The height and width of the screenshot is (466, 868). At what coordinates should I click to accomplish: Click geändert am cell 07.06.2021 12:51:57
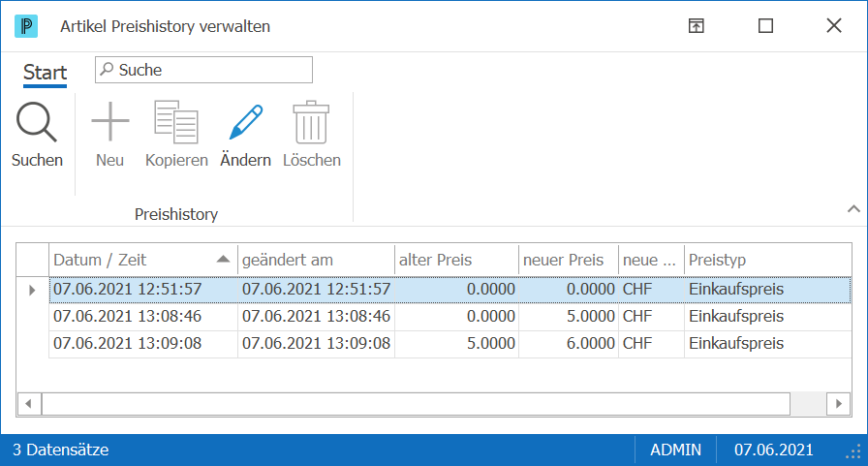click(316, 290)
